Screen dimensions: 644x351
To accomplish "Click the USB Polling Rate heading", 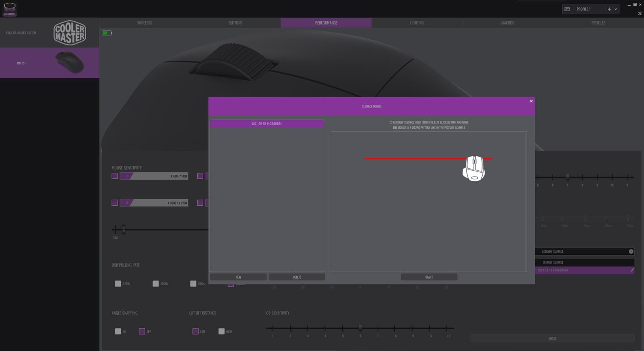I will 126,265.
